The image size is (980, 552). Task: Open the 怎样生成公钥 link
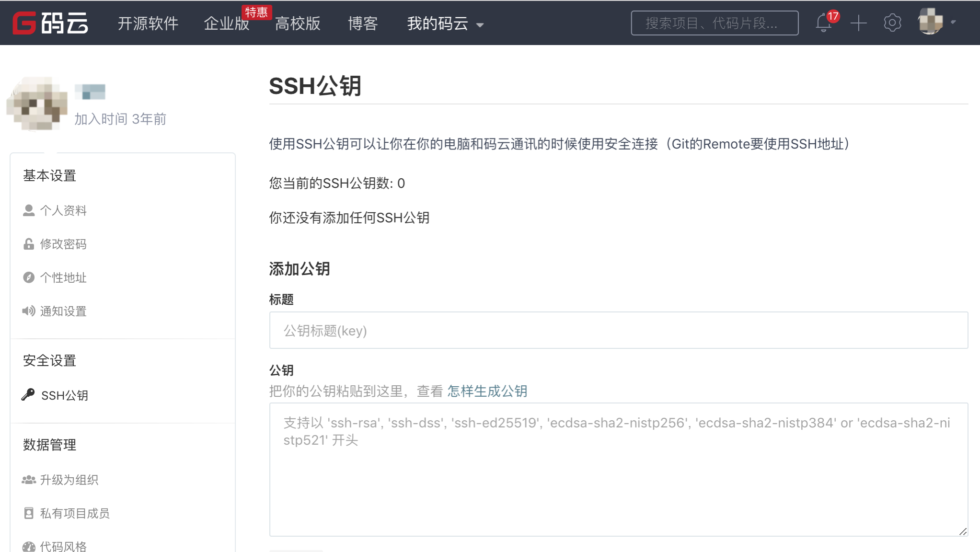coord(487,391)
